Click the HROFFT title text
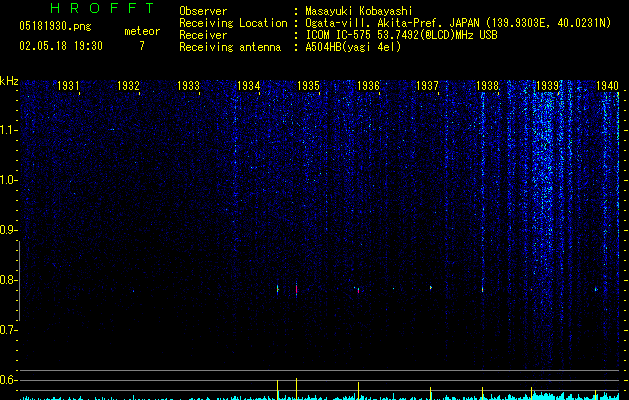This screenshot has width=629, height=400. (x=102, y=8)
